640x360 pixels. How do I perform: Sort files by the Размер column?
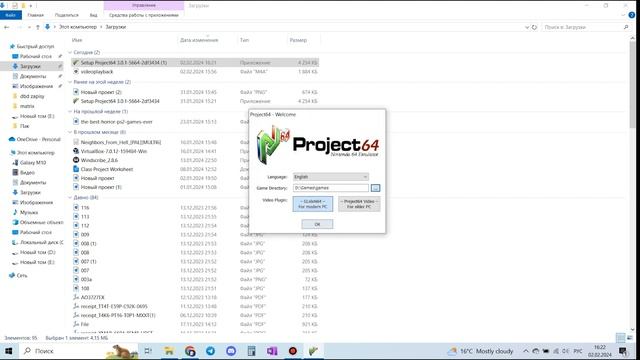(298, 40)
